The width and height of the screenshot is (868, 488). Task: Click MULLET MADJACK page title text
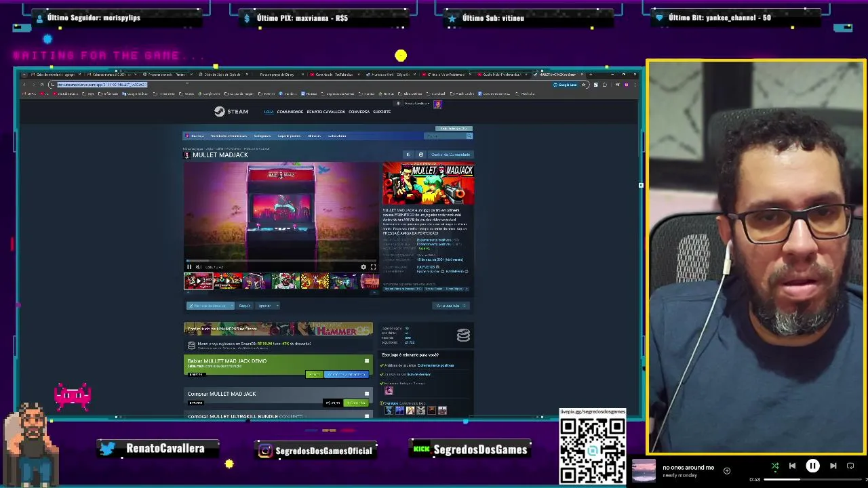point(220,155)
